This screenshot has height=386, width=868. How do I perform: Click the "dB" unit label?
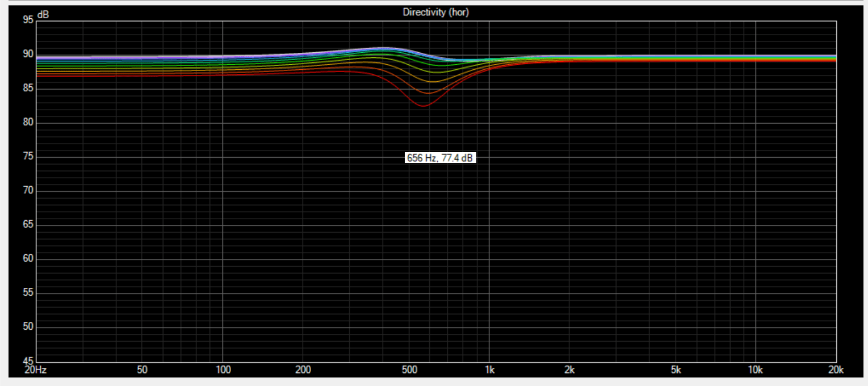[x=43, y=15]
